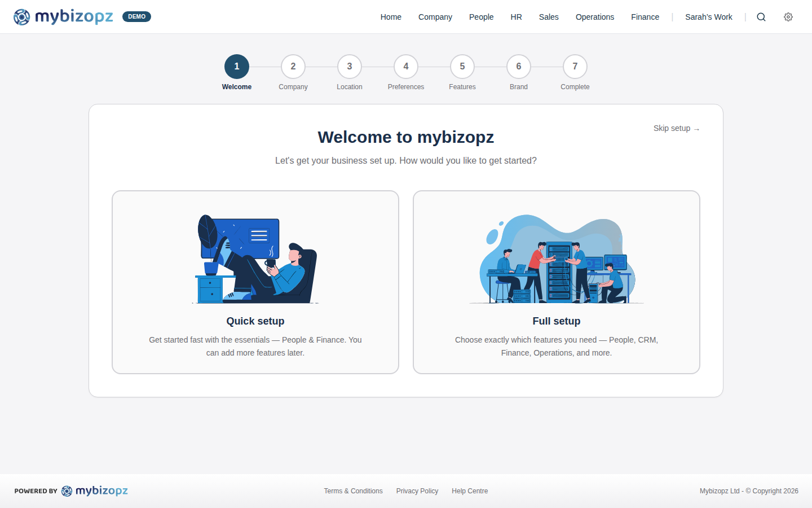Open the search icon in the header

761,17
